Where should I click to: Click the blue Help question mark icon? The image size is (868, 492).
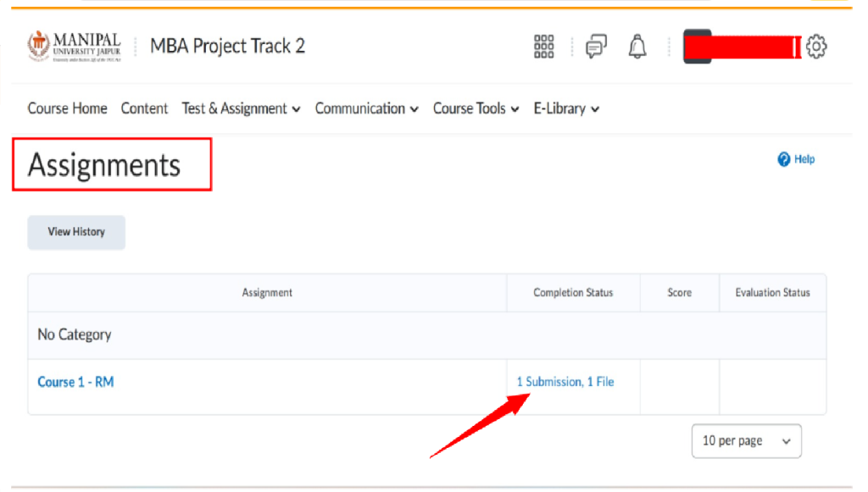coord(784,159)
